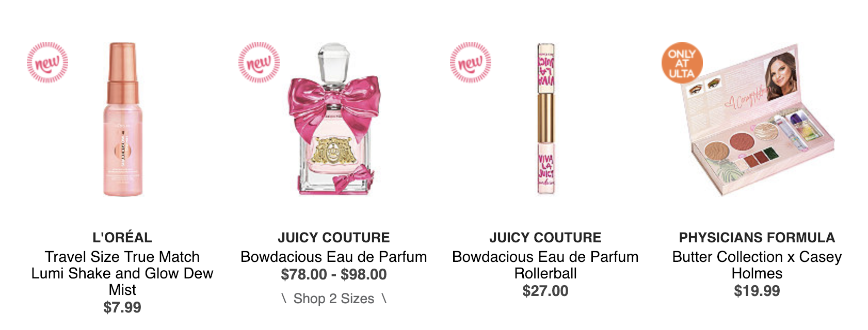Image resolution: width=868 pixels, height=330 pixels.
Task: Click the $7.99 price under L'Oréal mist
Action: (x=122, y=307)
